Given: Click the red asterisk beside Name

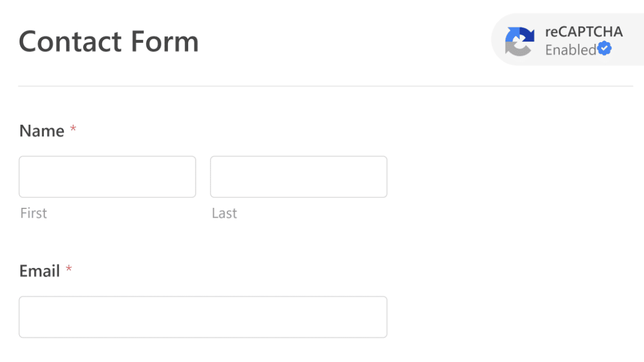Looking at the screenshot, I should coord(73,129).
